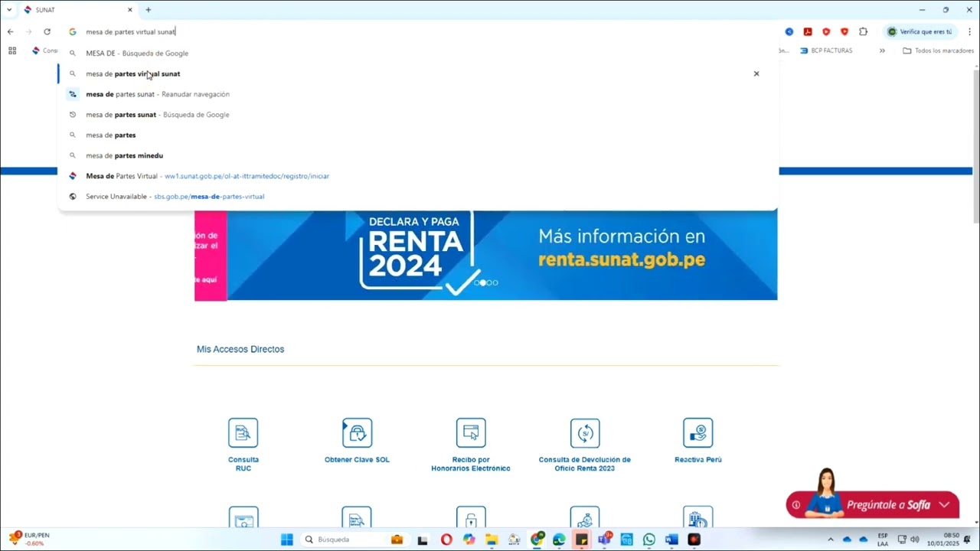The height and width of the screenshot is (551, 980).
Task: Click 'Mis Accesos Directos' heading
Action: pos(240,349)
